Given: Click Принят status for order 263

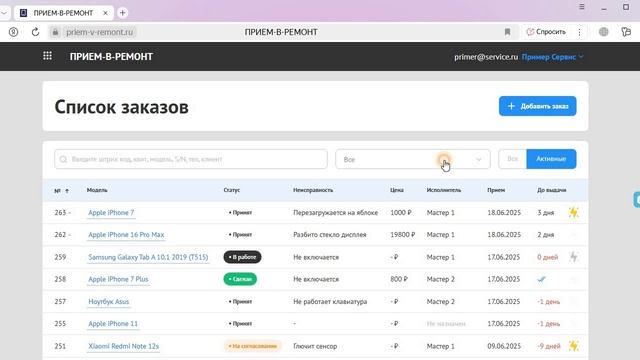Looking at the screenshot, I should (x=240, y=213).
